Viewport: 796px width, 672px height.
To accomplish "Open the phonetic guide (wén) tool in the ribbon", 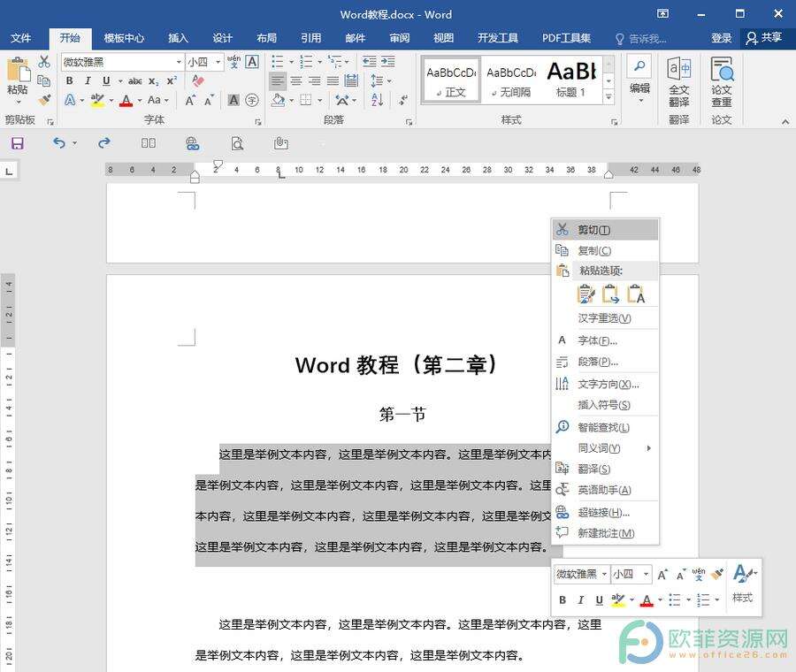I will pyautogui.click(x=233, y=62).
